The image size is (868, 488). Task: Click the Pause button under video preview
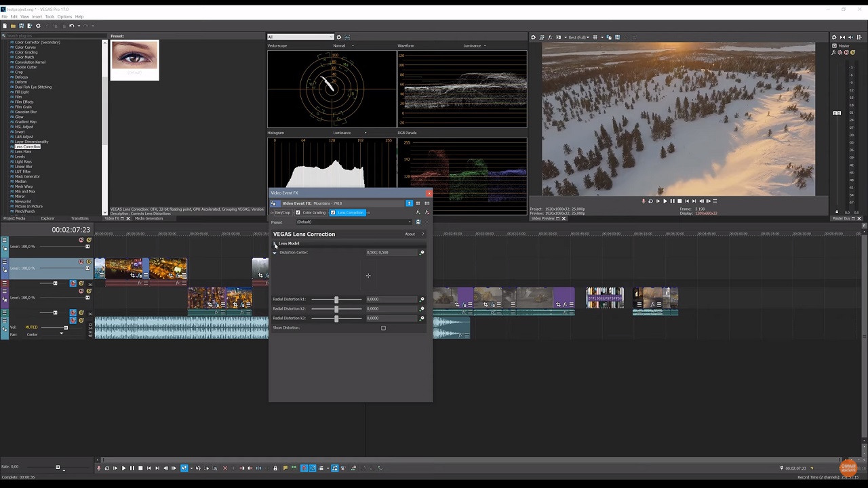point(672,201)
